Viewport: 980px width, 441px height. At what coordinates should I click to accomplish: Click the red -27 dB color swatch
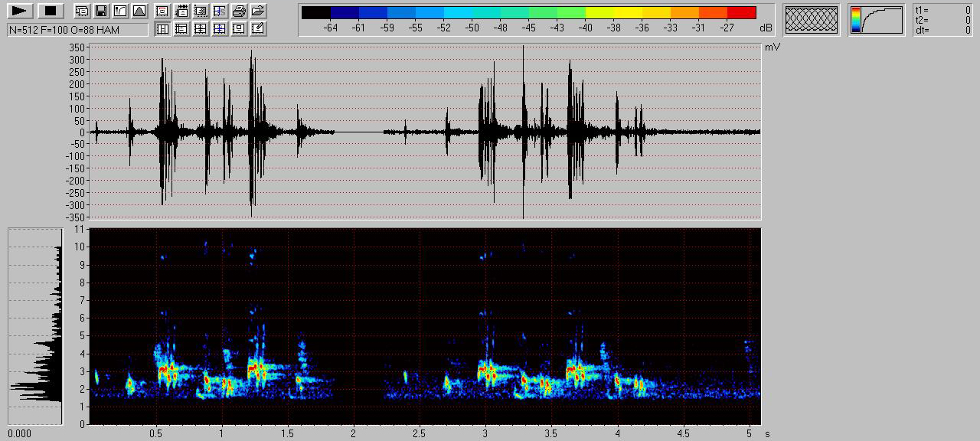(x=741, y=12)
